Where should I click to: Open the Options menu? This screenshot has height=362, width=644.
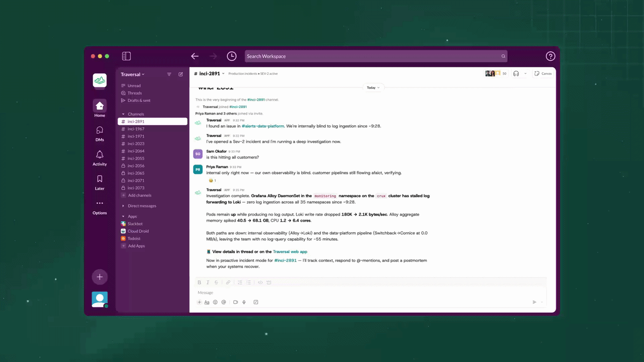click(100, 207)
